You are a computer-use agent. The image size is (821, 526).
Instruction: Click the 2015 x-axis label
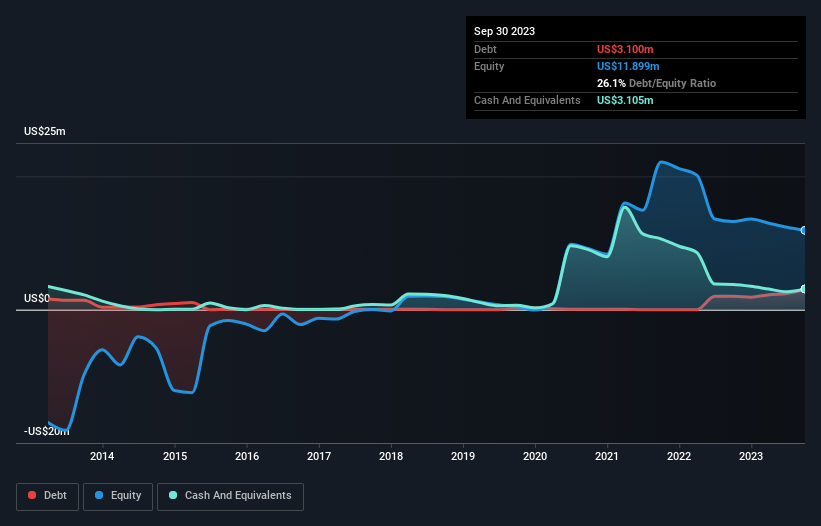click(x=175, y=456)
